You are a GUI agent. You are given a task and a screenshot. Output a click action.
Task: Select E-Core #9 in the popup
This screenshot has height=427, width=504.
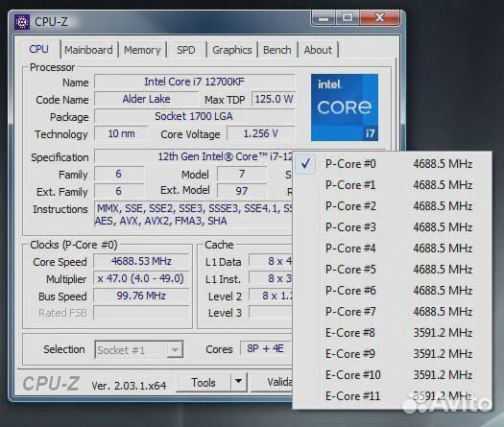click(392, 354)
